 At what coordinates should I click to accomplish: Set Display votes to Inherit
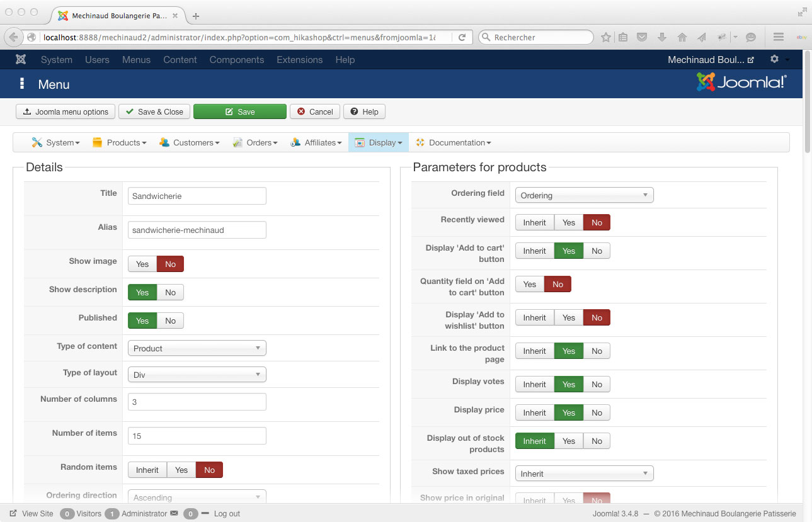[534, 384]
